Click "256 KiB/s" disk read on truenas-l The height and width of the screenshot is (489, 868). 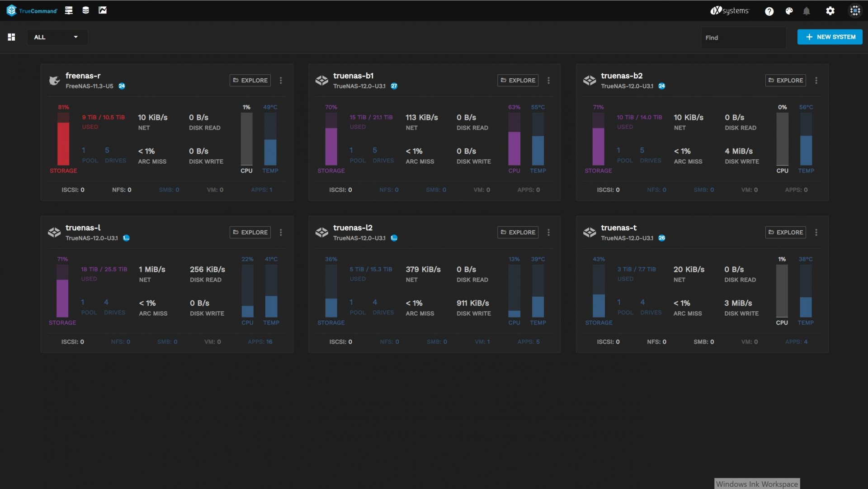pyautogui.click(x=208, y=270)
